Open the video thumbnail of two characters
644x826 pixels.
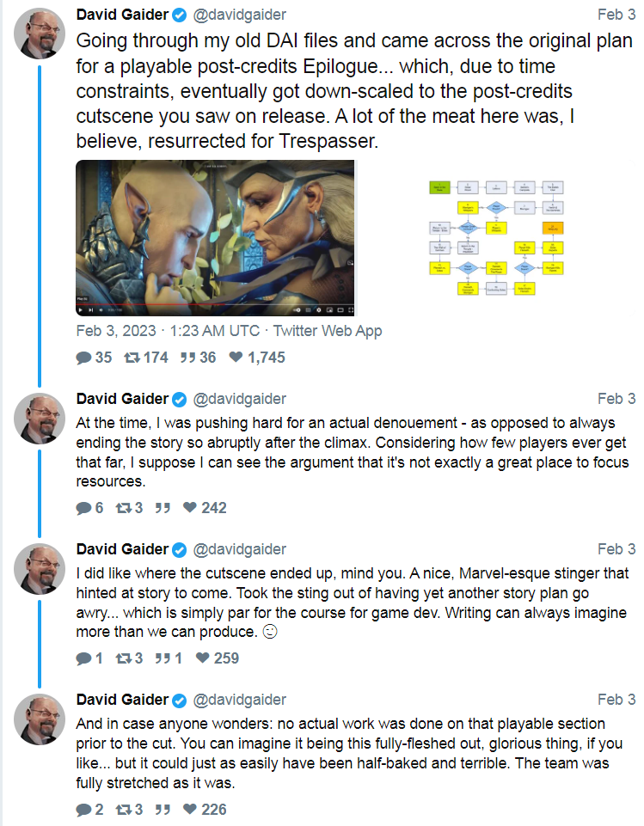215,232
